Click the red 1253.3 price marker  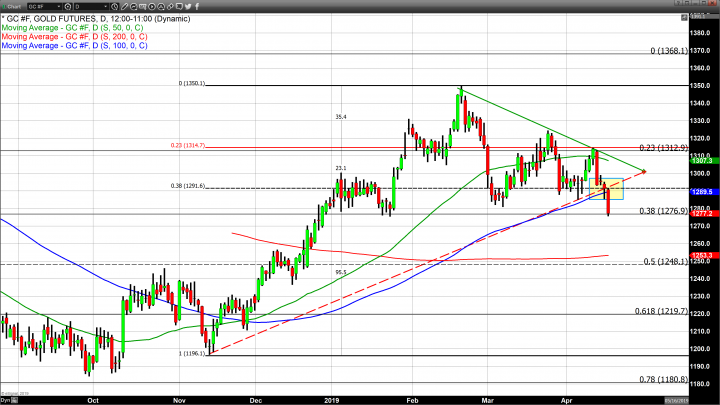[x=703, y=255]
